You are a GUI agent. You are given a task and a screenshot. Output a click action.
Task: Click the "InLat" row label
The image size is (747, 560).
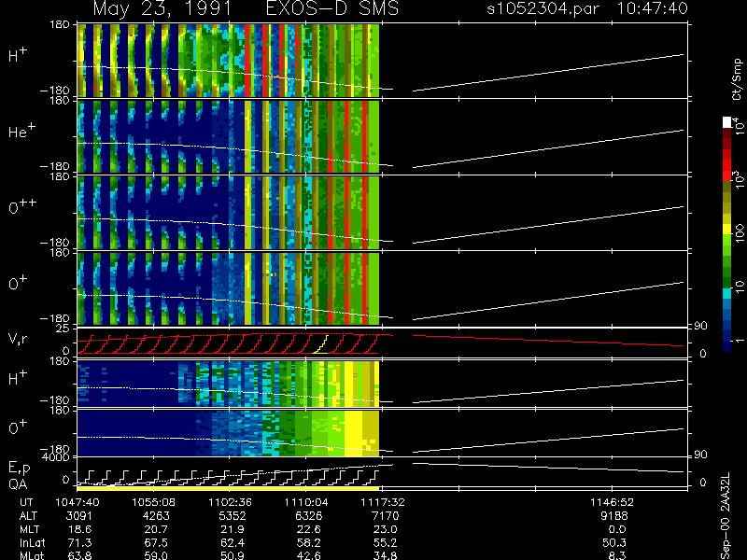[x=32, y=542]
